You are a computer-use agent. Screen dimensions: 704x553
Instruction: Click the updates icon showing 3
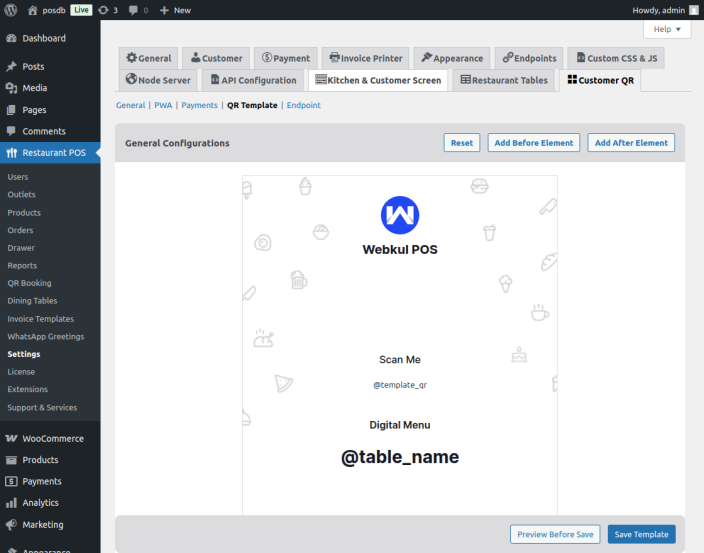point(103,10)
